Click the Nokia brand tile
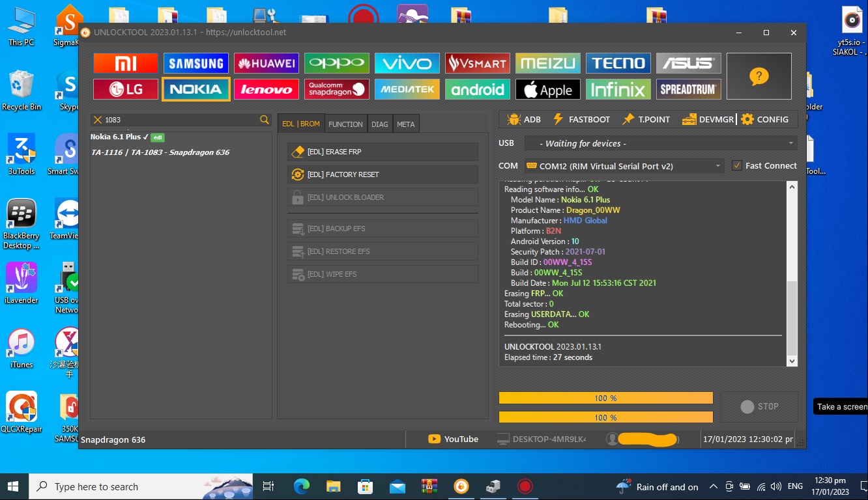This screenshot has height=500, width=868. pyautogui.click(x=196, y=89)
